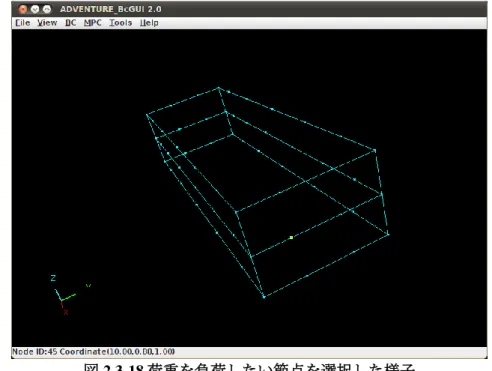The height and width of the screenshot is (371, 492).
Task: Click the ADVENTURE_BcGUI 2.0 title bar
Action: pos(249,9)
